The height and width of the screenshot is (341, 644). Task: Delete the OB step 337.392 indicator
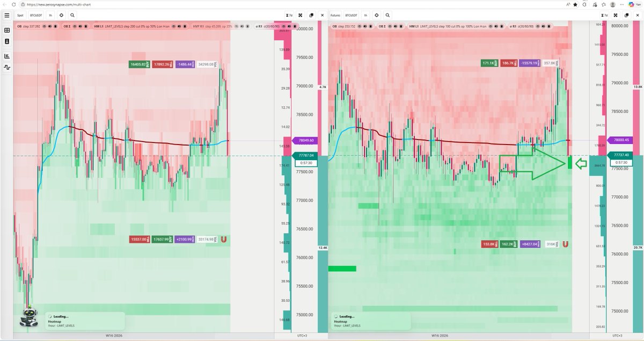[55, 26]
